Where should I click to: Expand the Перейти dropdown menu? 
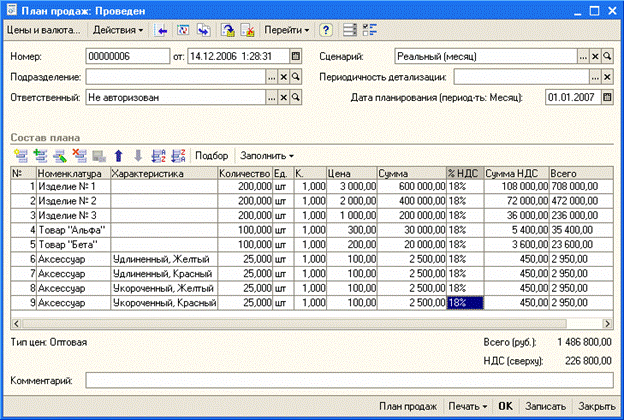click(x=286, y=30)
